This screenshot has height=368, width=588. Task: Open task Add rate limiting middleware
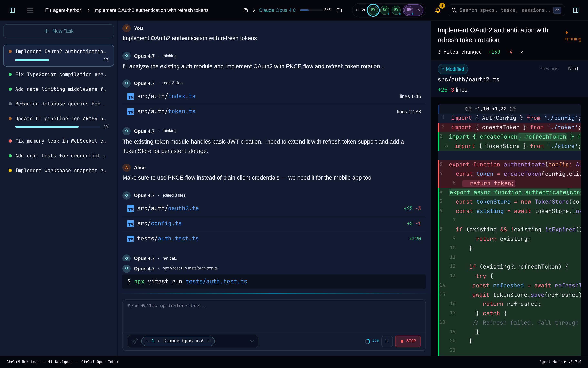[59, 89]
